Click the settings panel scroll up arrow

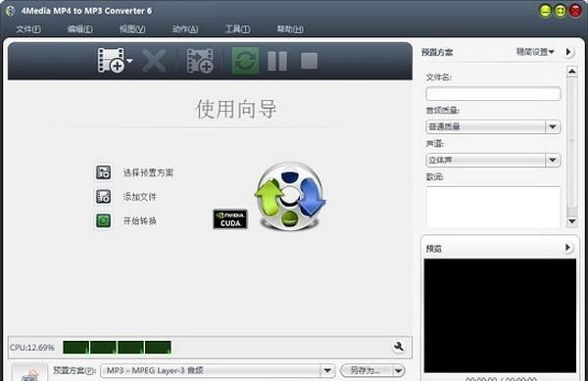(x=572, y=71)
